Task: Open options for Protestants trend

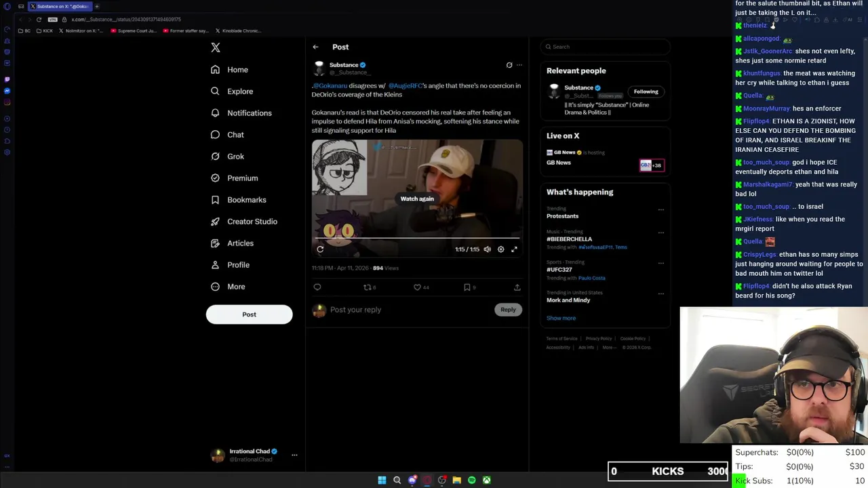Action: [661, 209]
